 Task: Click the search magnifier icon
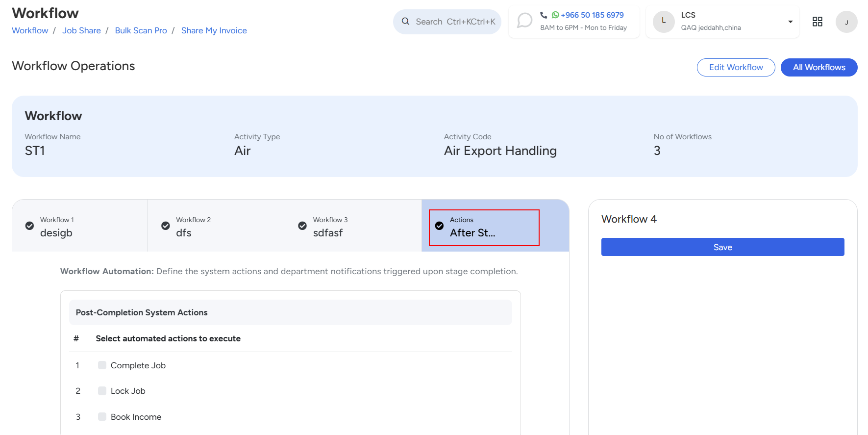coord(405,22)
